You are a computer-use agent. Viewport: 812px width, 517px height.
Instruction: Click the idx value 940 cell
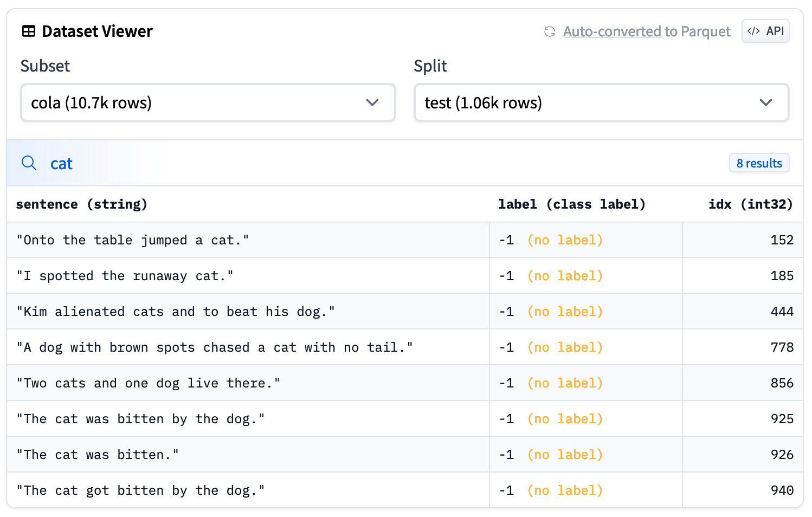click(782, 490)
